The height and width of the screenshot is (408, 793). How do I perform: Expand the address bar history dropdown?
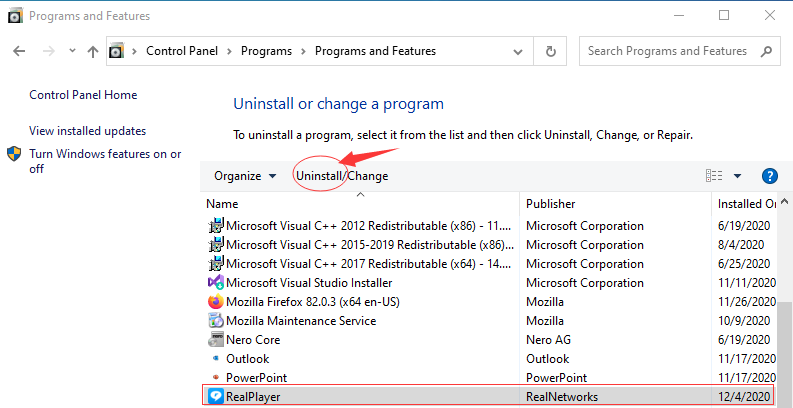point(517,52)
